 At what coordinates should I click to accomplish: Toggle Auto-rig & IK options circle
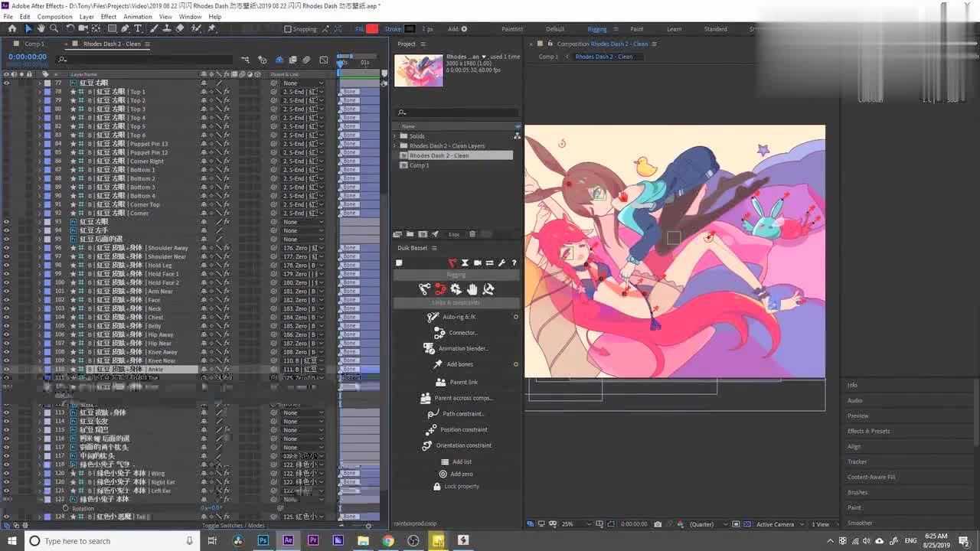pyautogui.click(x=515, y=317)
